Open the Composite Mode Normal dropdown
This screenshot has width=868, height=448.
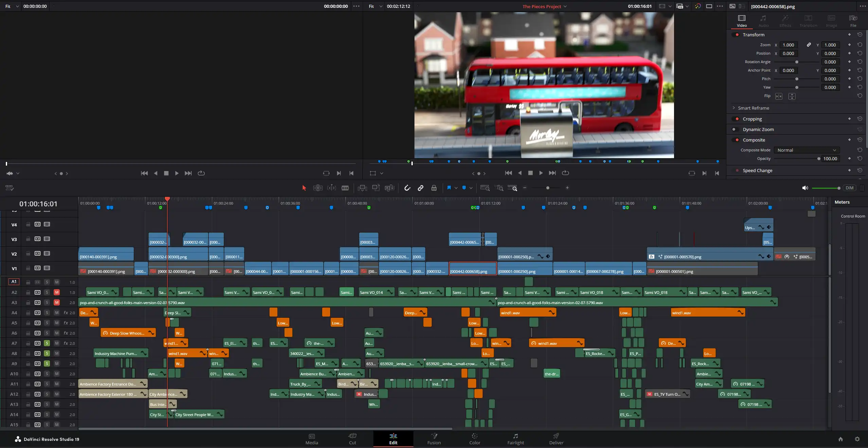click(806, 150)
